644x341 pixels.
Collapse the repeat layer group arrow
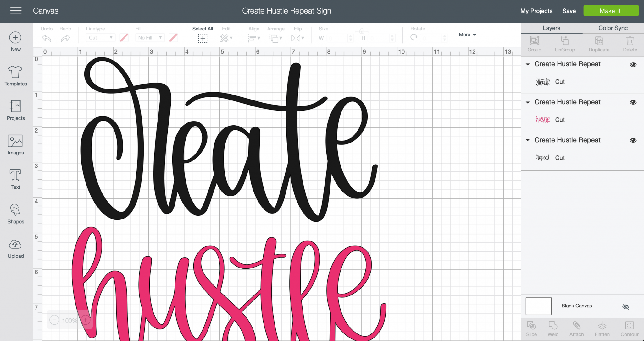(528, 140)
